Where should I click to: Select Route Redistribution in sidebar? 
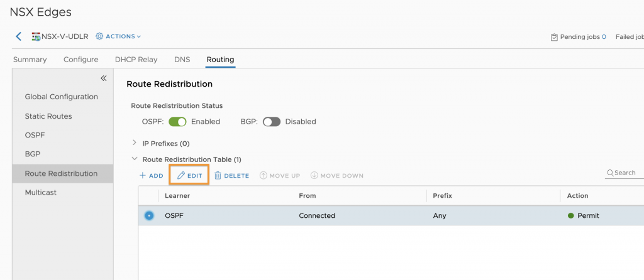62,173
